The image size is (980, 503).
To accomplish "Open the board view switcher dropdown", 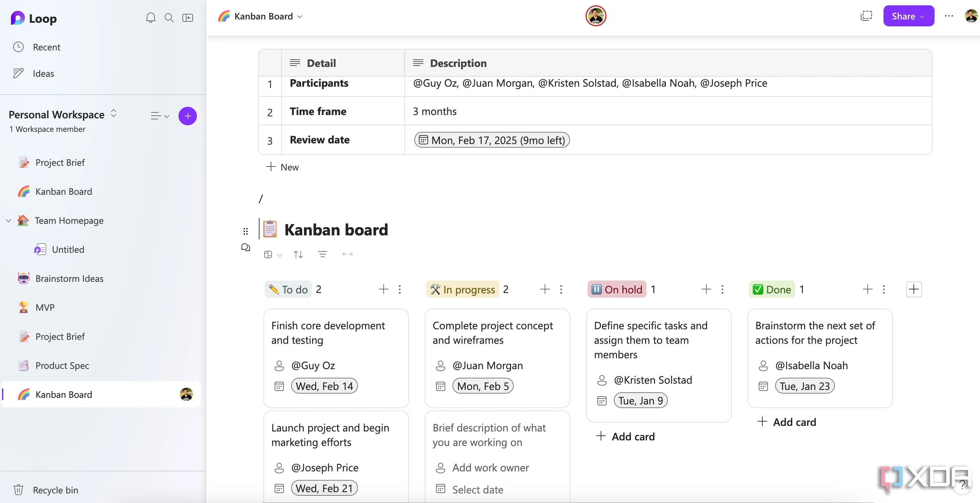I will point(273,254).
